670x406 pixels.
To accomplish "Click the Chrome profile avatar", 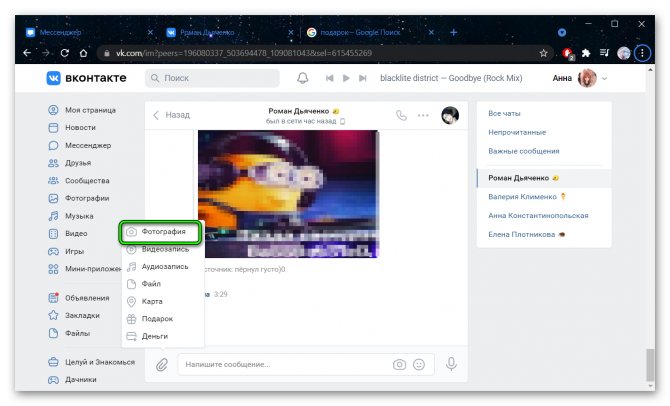I will pyautogui.click(x=623, y=53).
